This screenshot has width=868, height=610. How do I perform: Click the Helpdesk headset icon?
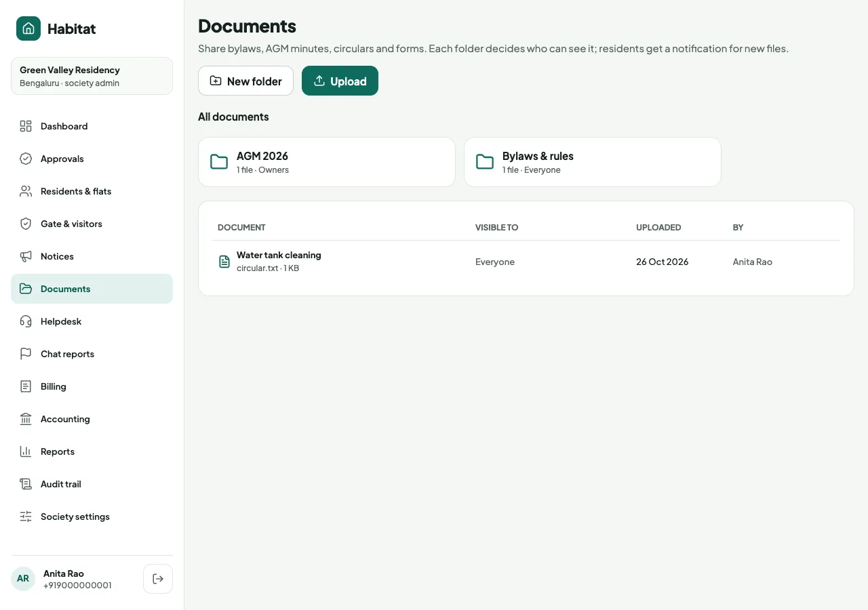(x=26, y=321)
